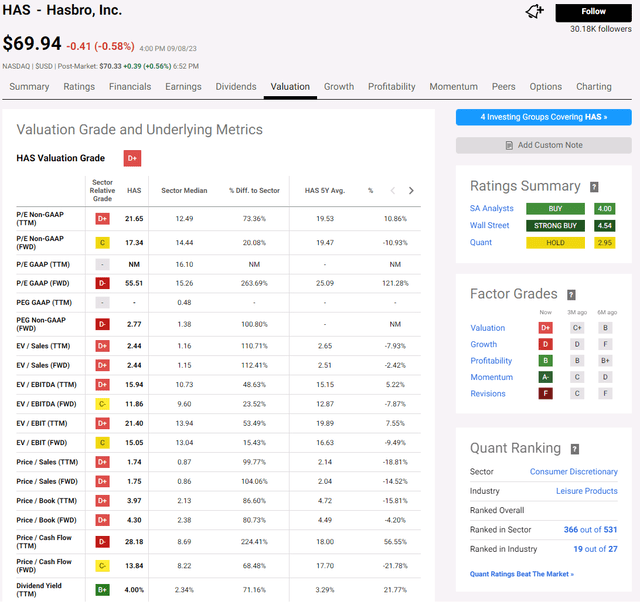The height and width of the screenshot is (611, 640).
Task: Open the Profitability factor grade link
Action: point(491,361)
